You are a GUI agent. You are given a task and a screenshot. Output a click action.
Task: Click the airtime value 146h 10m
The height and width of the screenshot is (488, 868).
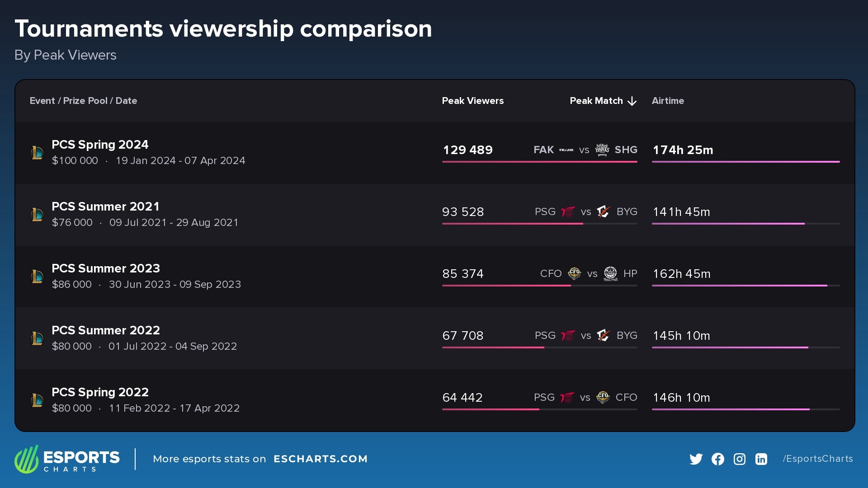pos(681,398)
